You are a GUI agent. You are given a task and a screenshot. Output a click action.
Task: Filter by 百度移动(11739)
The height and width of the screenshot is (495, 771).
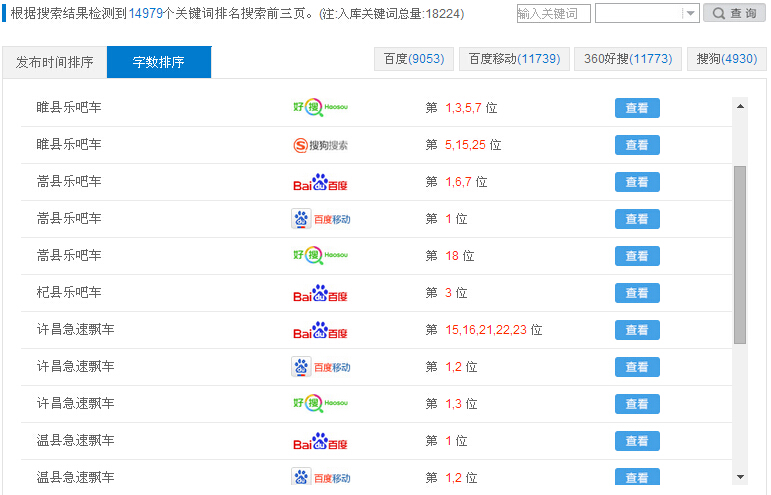coord(514,59)
